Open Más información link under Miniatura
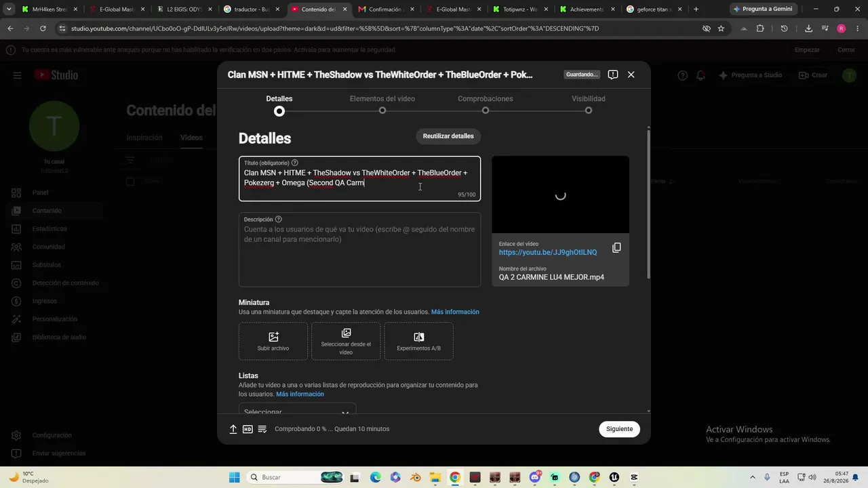This screenshot has width=868, height=488. point(455,312)
